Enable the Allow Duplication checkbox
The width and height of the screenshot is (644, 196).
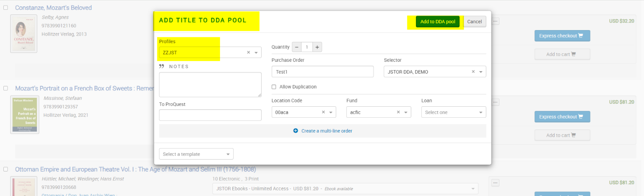point(274,87)
